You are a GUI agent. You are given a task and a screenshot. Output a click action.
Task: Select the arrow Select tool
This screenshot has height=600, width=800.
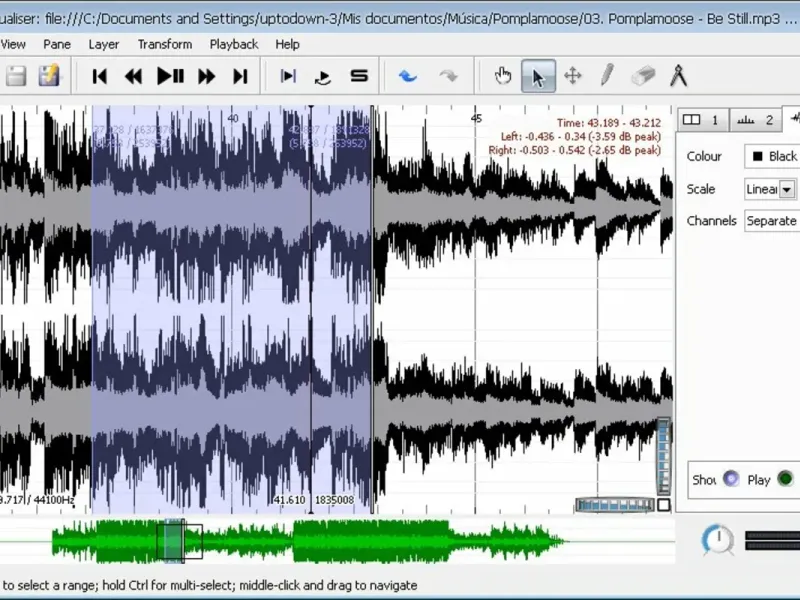538,76
